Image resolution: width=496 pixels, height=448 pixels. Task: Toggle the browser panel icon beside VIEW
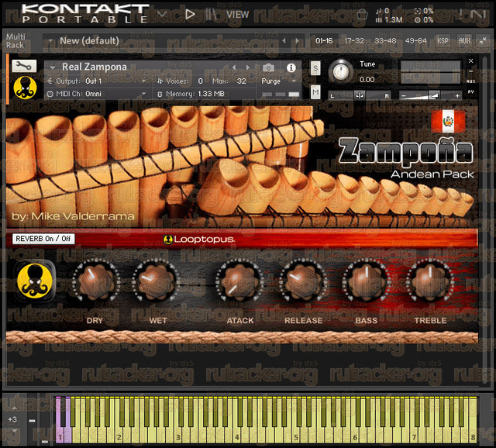pyautogui.click(x=211, y=14)
